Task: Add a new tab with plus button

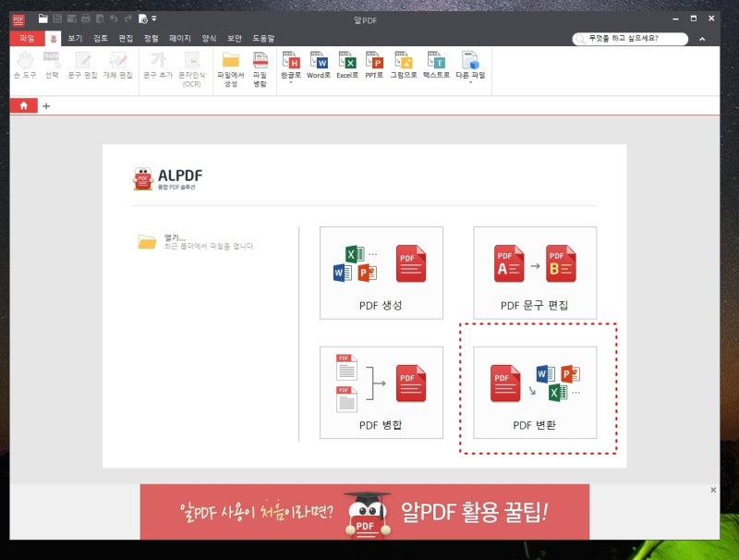Action: [x=46, y=106]
